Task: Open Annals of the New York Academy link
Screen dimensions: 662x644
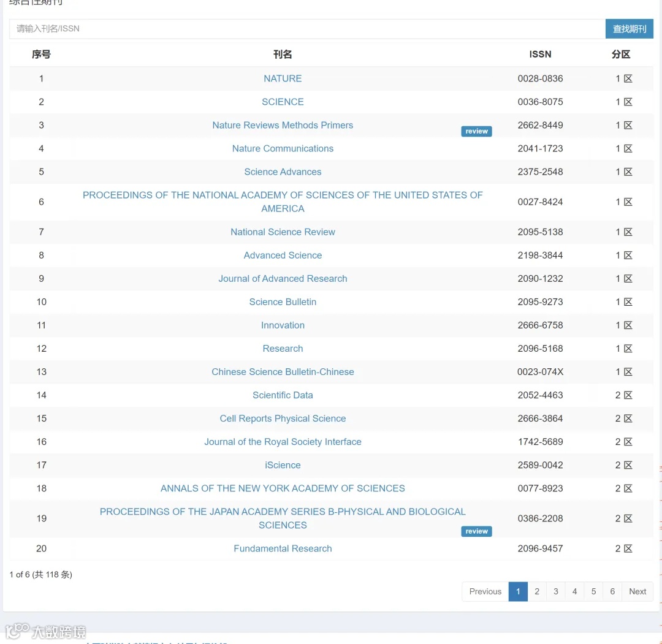Action: [x=283, y=488]
